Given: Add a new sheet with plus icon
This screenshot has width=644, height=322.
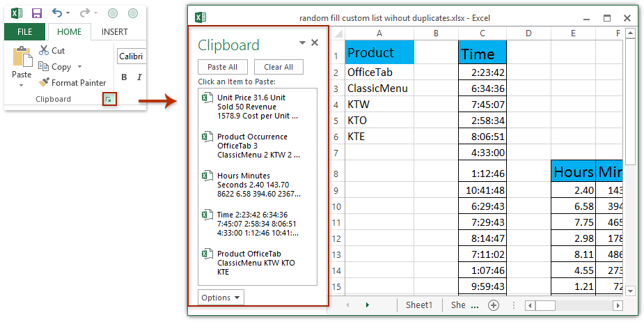Looking at the screenshot, I should [x=494, y=305].
